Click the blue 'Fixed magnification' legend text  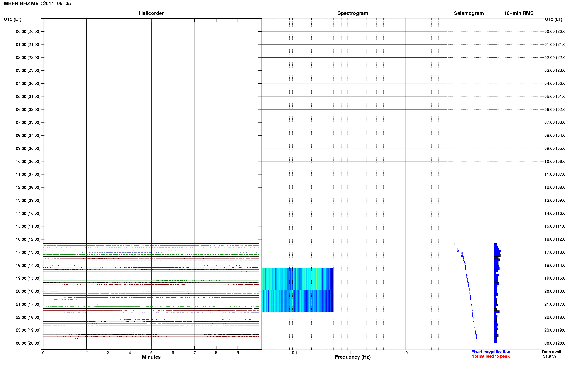491,352
